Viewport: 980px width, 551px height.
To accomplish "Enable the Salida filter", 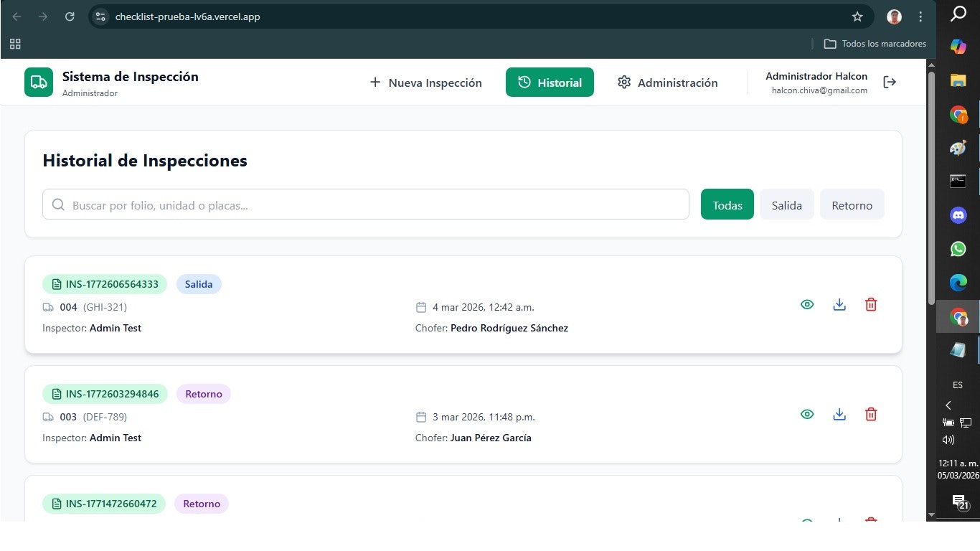I will point(786,204).
